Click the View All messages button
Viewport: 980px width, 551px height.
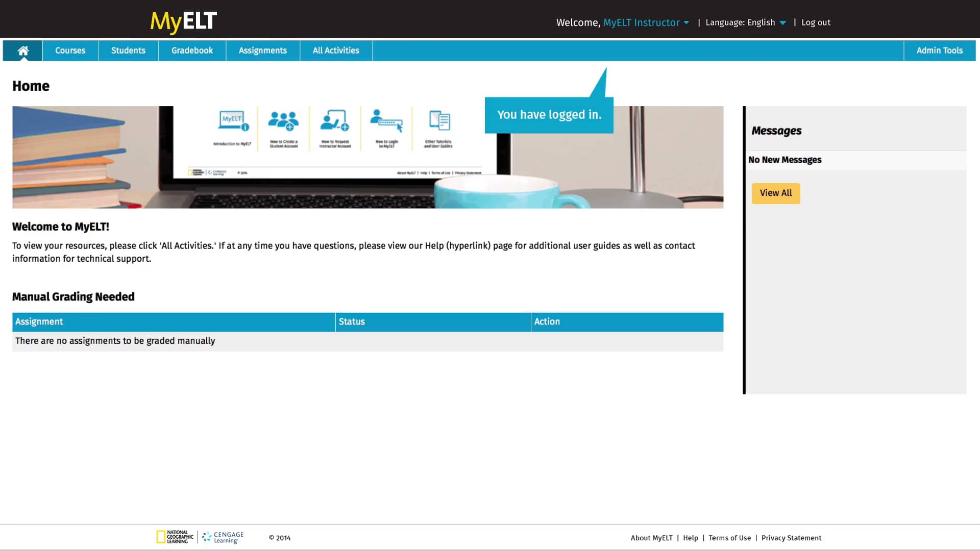tap(775, 193)
